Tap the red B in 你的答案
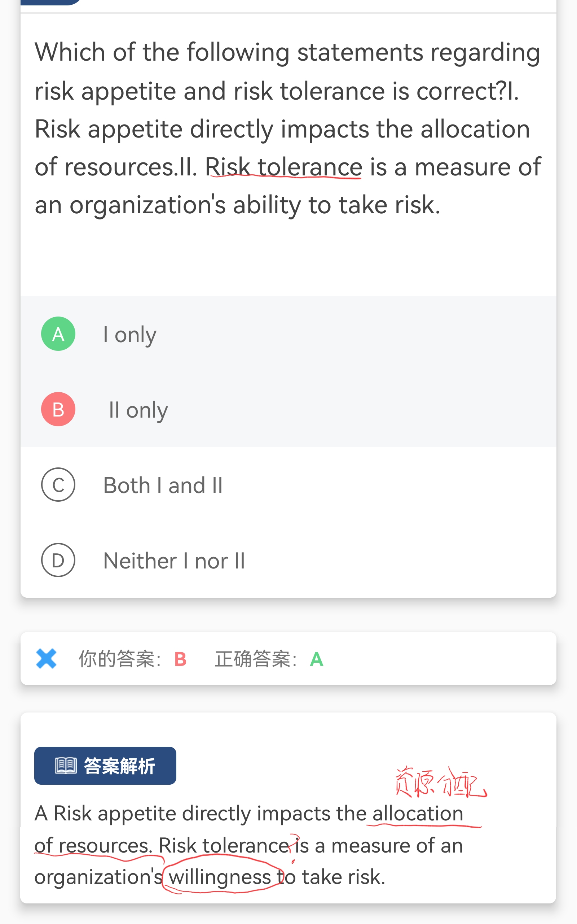This screenshot has height=924, width=577. 180,659
